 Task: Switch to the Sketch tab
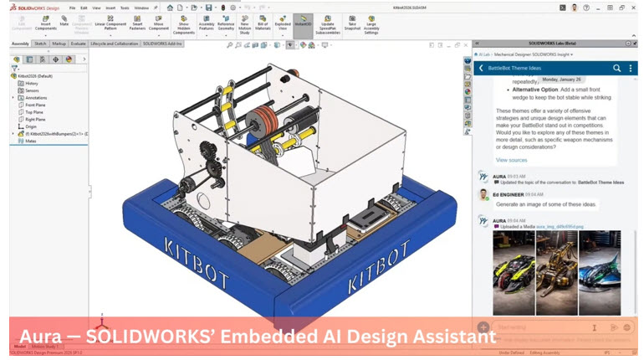pyautogui.click(x=40, y=44)
